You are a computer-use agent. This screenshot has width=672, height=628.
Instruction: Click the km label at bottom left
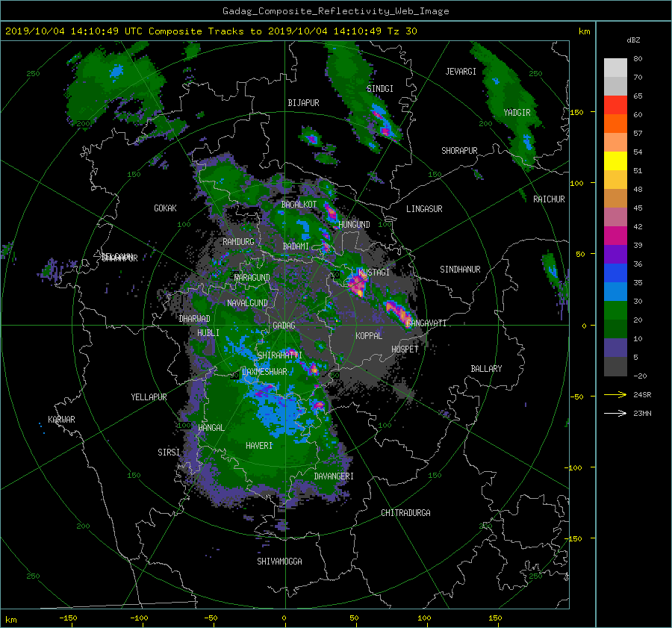[11, 620]
